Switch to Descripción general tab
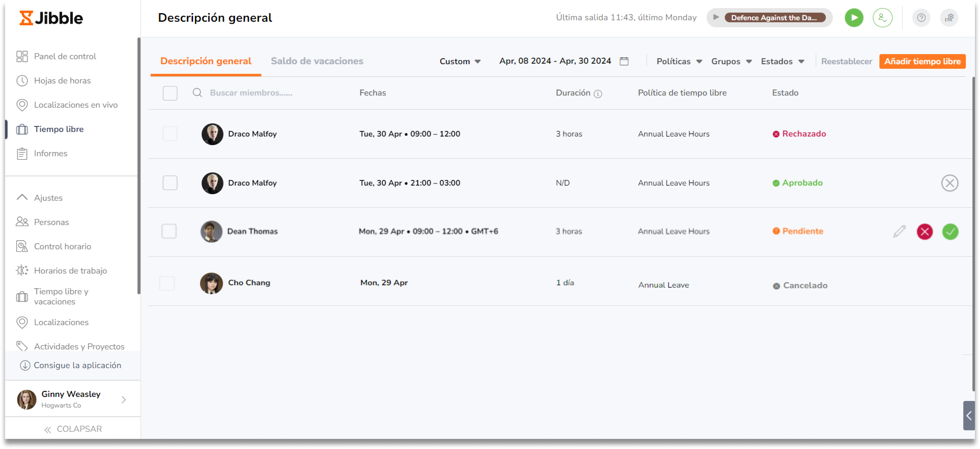This screenshot has width=980, height=449. pyautogui.click(x=206, y=61)
